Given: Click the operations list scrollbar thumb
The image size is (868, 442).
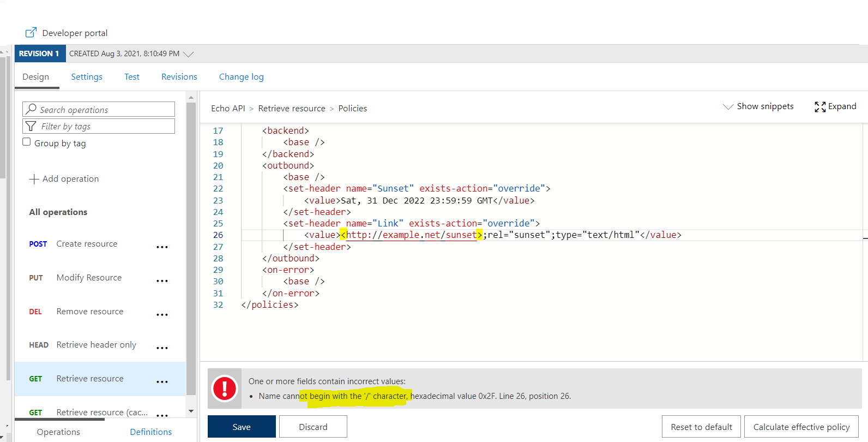Looking at the screenshot, I should [191, 248].
